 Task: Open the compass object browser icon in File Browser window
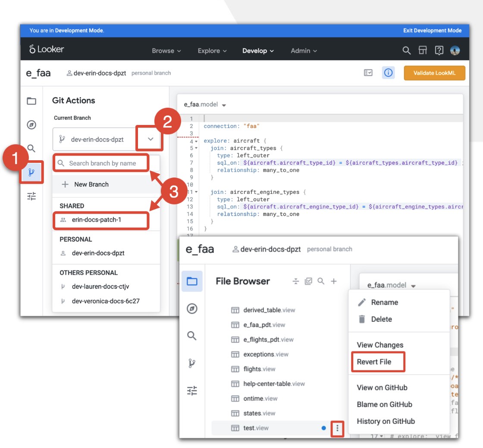pyautogui.click(x=192, y=308)
